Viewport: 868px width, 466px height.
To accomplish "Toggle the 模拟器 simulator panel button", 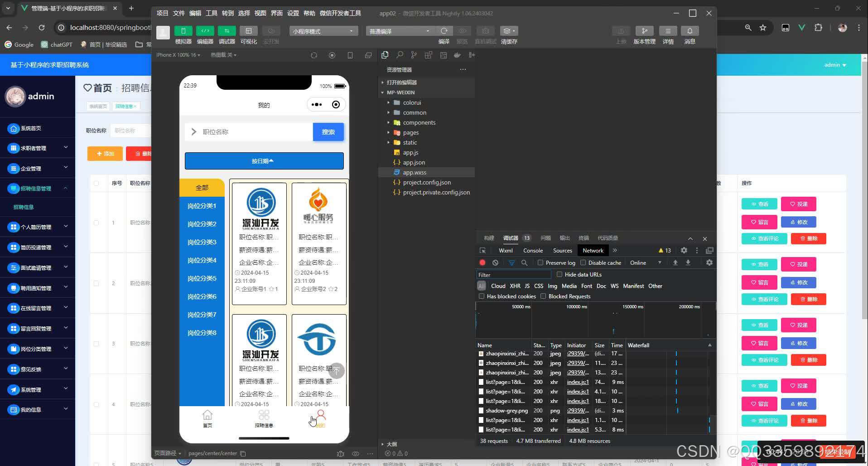I will 183,31.
